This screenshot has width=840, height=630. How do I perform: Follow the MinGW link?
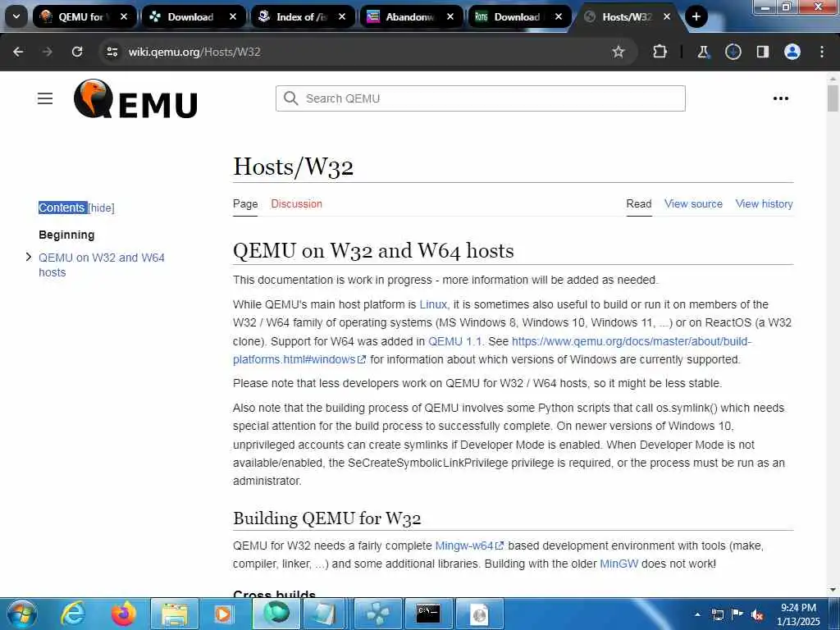619,564
